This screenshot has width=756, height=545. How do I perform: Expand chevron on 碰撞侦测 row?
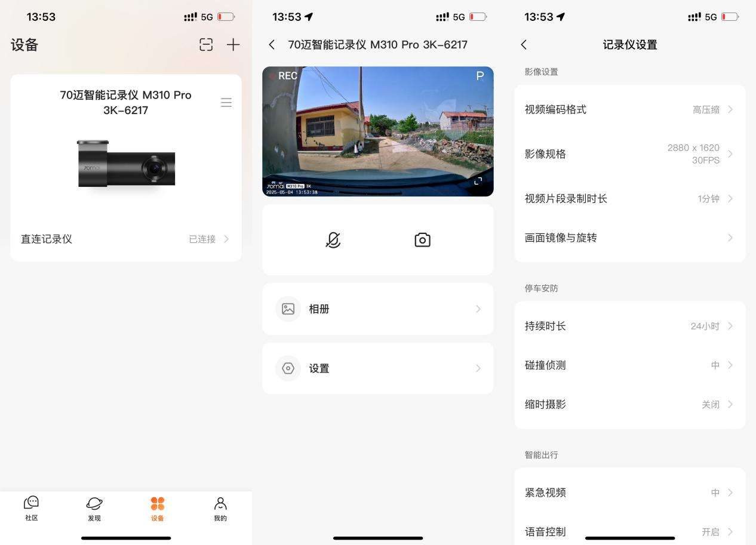tap(730, 365)
